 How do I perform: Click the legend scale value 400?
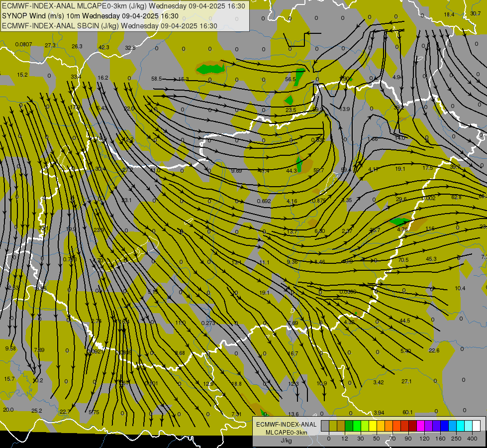click(x=472, y=439)
